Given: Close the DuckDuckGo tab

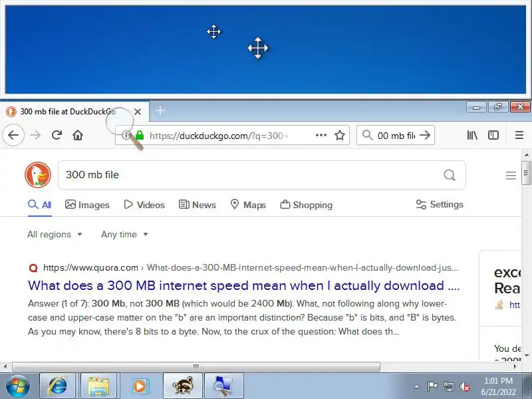Looking at the screenshot, I should point(138,112).
